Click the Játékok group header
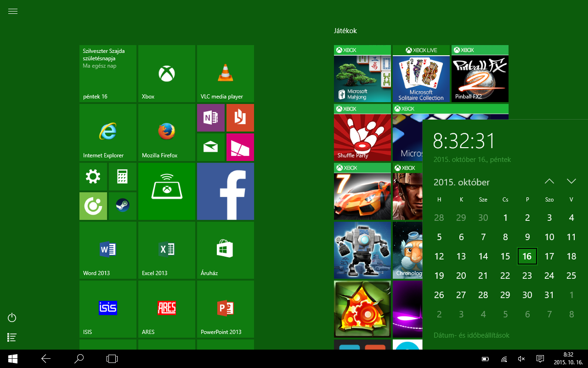 [345, 31]
